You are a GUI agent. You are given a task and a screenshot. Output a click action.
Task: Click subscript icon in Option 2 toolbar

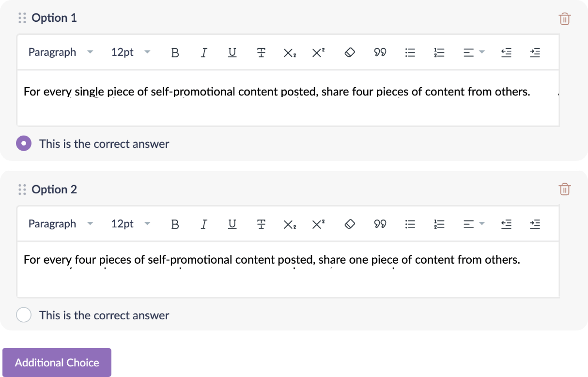click(x=290, y=224)
